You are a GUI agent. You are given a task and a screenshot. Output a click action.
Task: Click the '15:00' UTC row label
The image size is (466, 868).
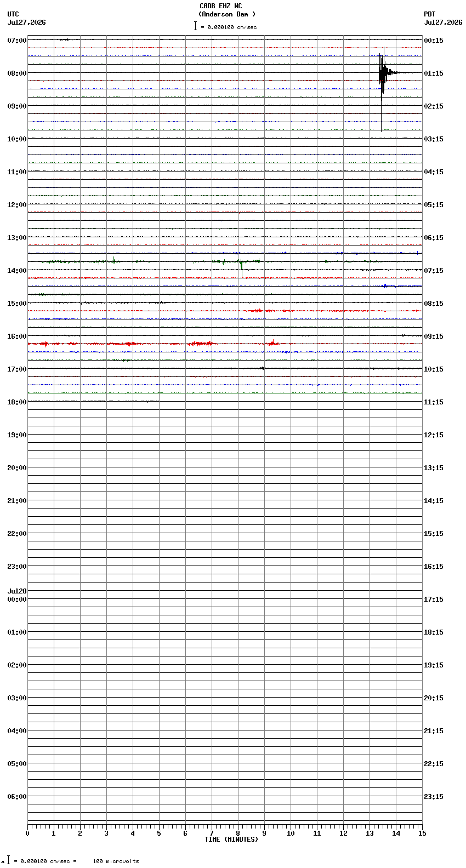click(x=17, y=304)
